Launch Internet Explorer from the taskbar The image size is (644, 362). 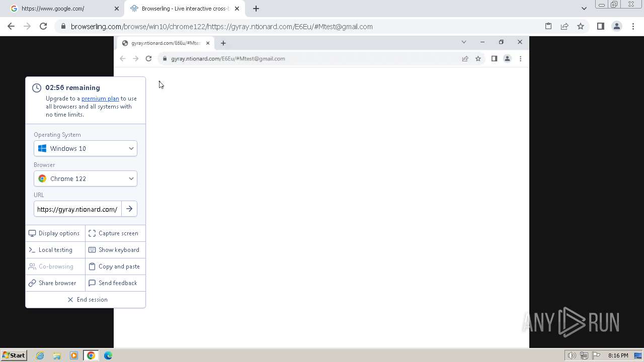point(40,355)
